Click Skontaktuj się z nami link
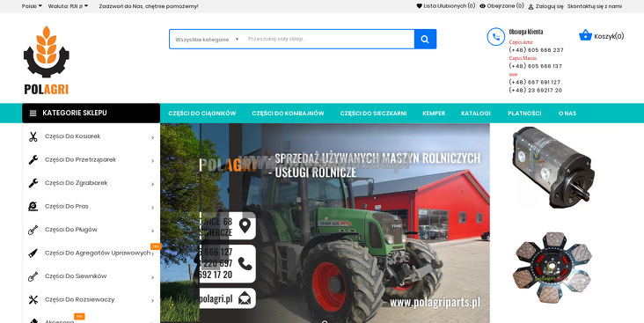The width and height of the screenshot is (644, 323). pyautogui.click(x=595, y=6)
